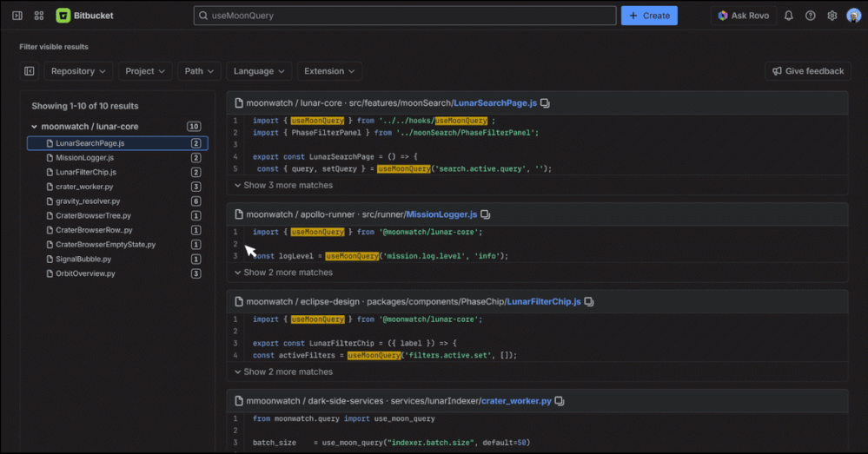Screen dimensions: 868x454
Task: Copy path of MissionLogger.js
Action: [x=486, y=214]
